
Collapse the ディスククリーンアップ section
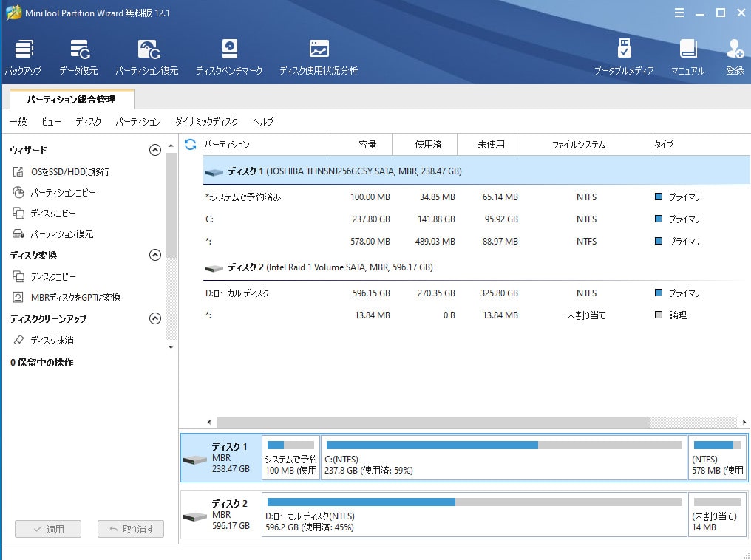pos(154,318)
